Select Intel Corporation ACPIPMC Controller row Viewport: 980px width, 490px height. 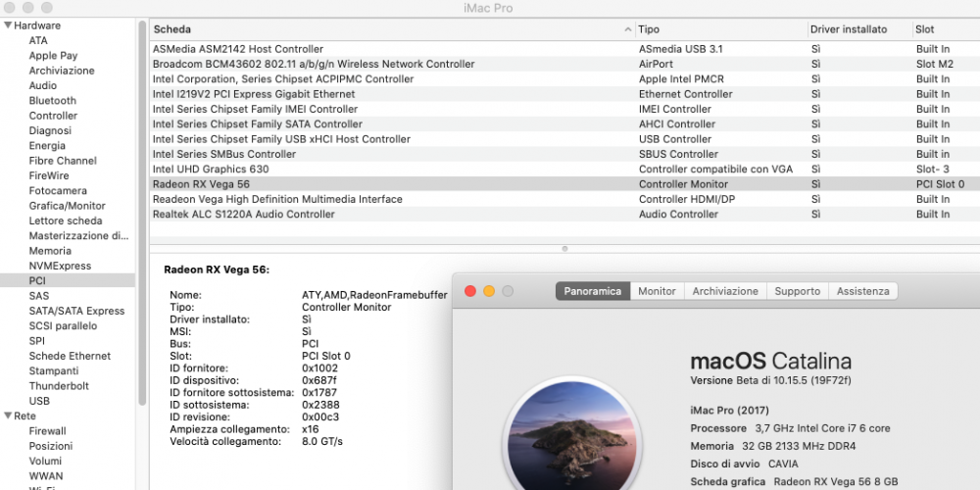click(x=564, y=78)
